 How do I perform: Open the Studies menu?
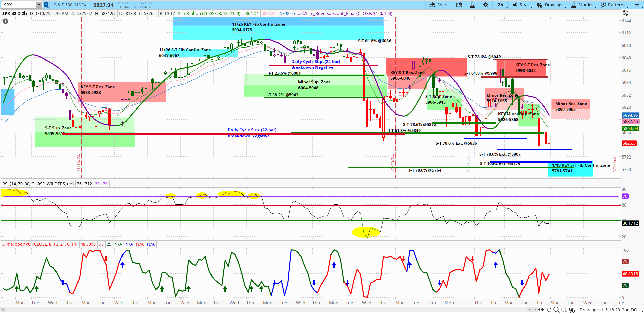(x=582, y=5)
